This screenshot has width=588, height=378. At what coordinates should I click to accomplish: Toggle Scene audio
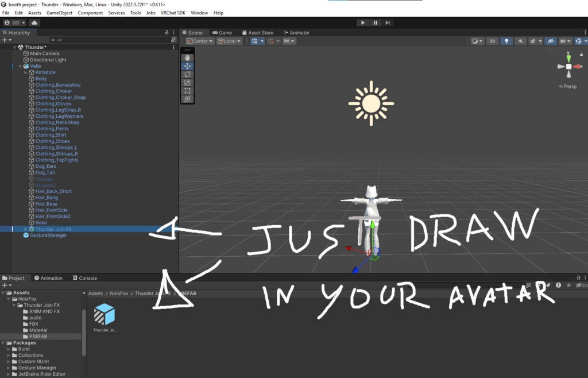520,41
